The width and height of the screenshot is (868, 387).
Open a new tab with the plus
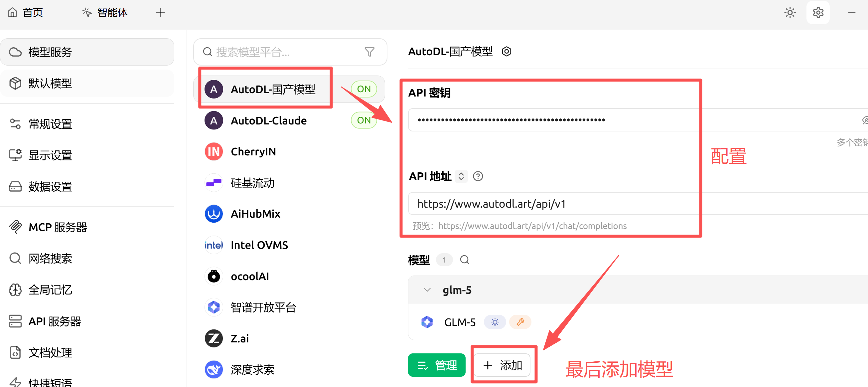[x=160, y=13]
